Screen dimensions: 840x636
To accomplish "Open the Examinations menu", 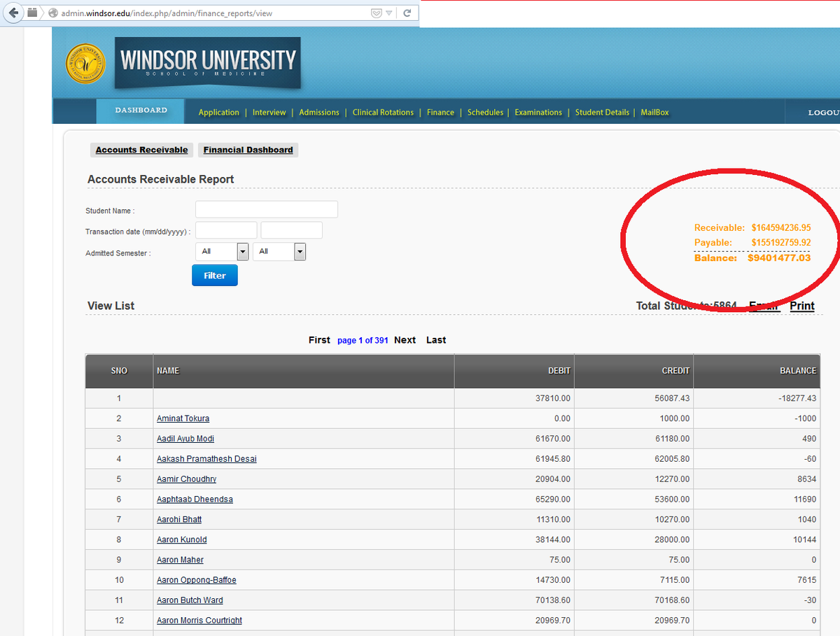I will [x=538, y=112].
